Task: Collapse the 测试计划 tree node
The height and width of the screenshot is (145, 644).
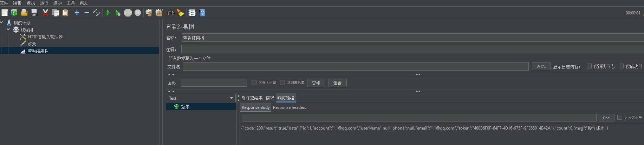Action: point(2,22)
